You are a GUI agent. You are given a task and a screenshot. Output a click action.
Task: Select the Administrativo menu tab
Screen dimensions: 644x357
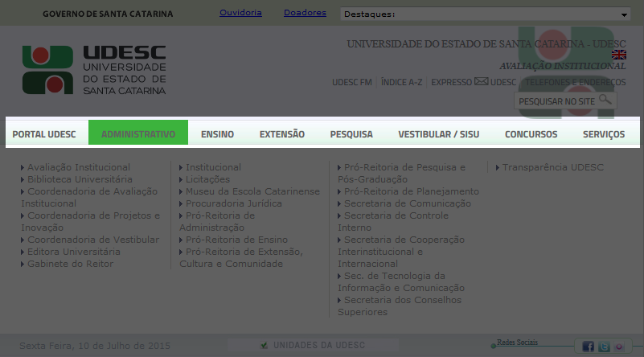click(x=138, y=133)
